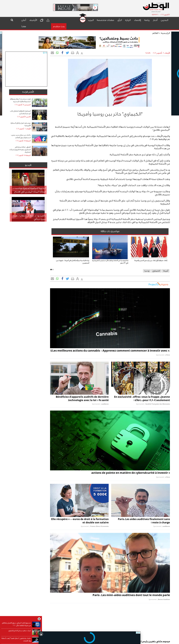
Task: Close the bottom-left news popup with X
Action: click(39, 619)
